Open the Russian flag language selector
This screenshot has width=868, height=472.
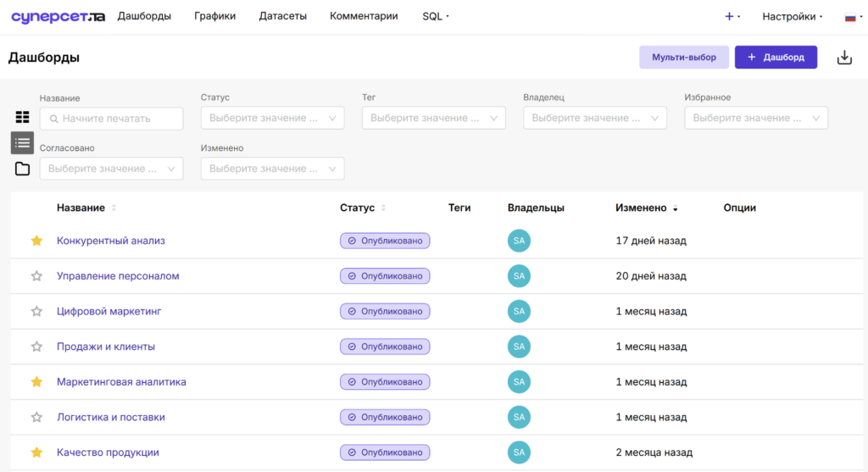(853, 17)
